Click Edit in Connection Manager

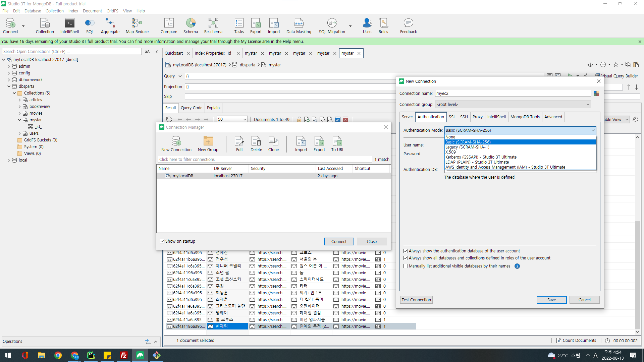[239, 144]
